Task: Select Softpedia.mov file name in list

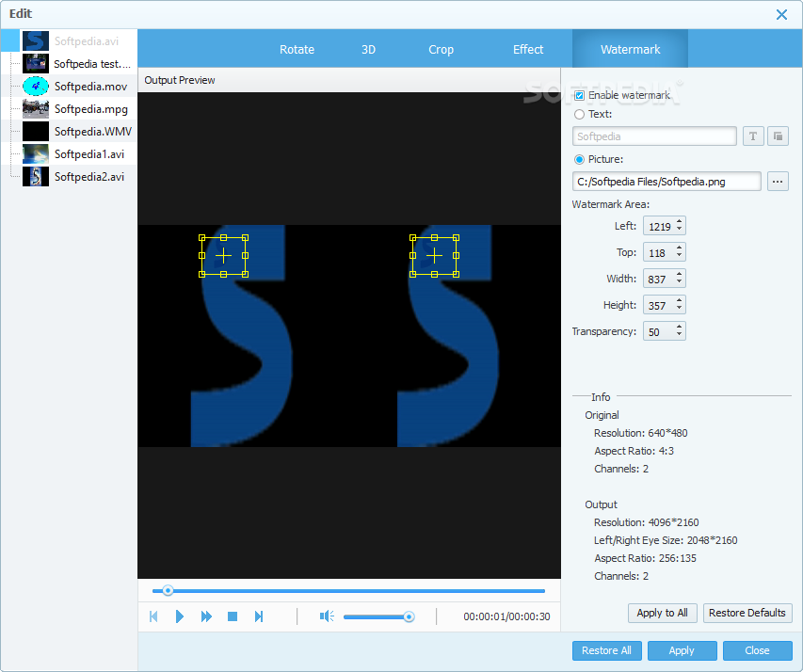Action: click(x=91, y=87)
